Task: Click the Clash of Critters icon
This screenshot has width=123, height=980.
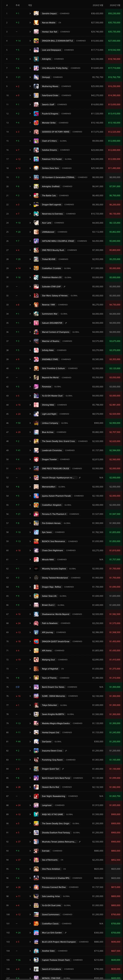Action: pos(36,141)
